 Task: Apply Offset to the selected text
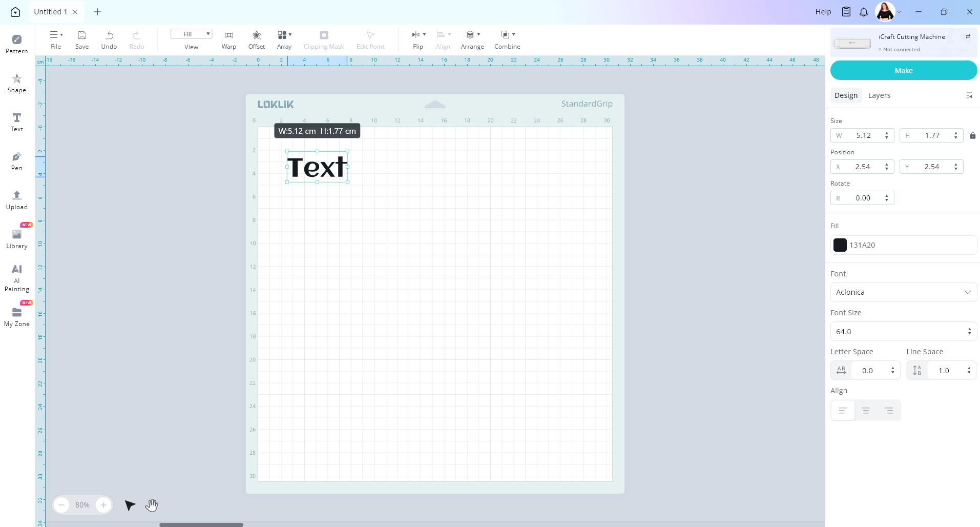[257, 39]
